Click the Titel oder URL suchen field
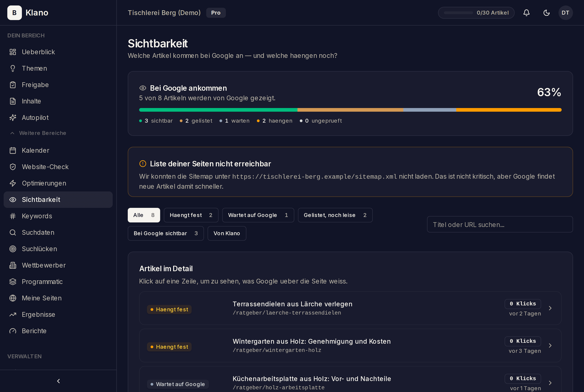The height and width of the screenshot is (392, 584). tap(500, 224)
